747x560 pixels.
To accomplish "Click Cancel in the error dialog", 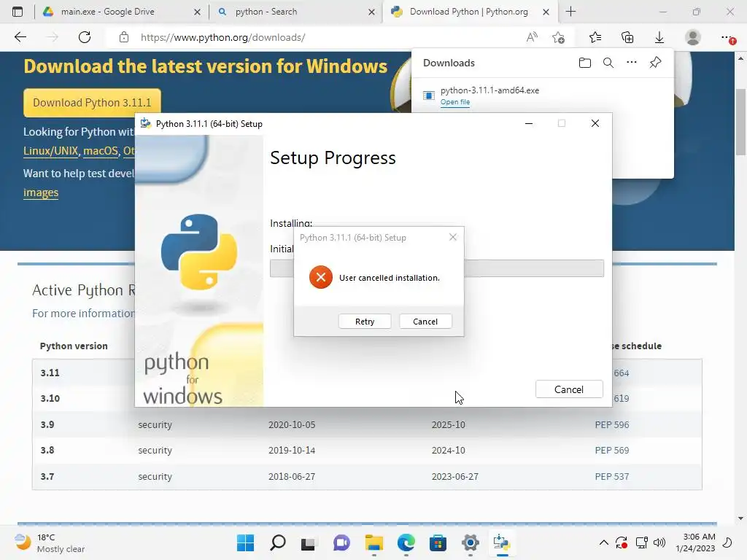I will click(425, 322).
